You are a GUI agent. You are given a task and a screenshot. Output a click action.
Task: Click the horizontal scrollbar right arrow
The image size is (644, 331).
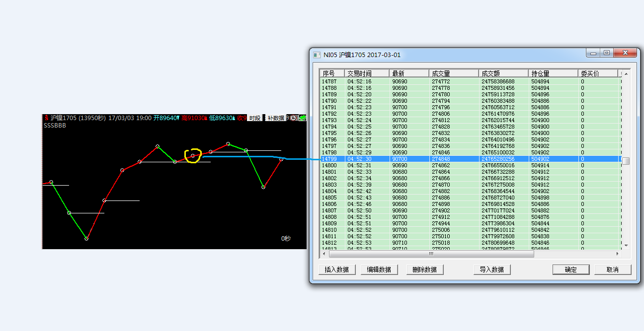click(x=618, y=254)
